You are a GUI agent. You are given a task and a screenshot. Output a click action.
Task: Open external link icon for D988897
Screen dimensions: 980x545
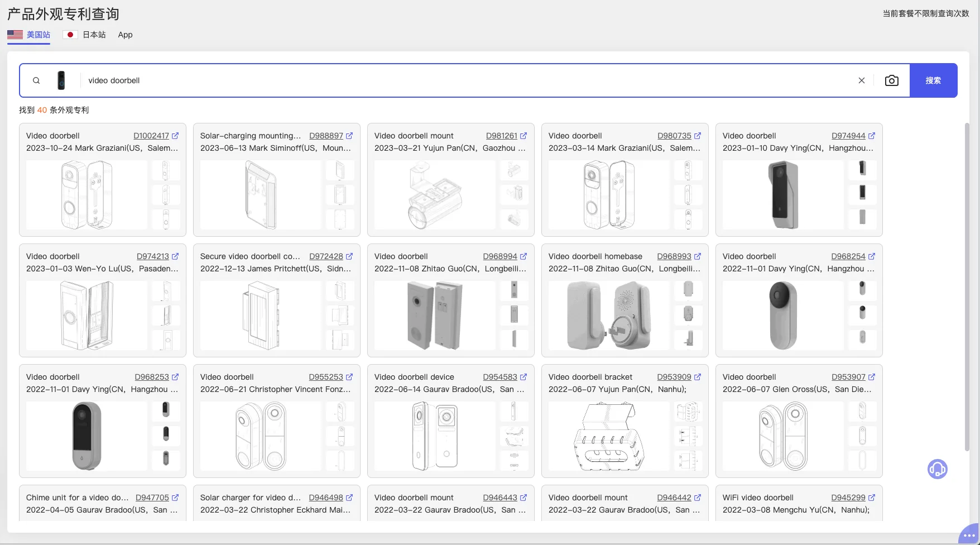(349, 136)
